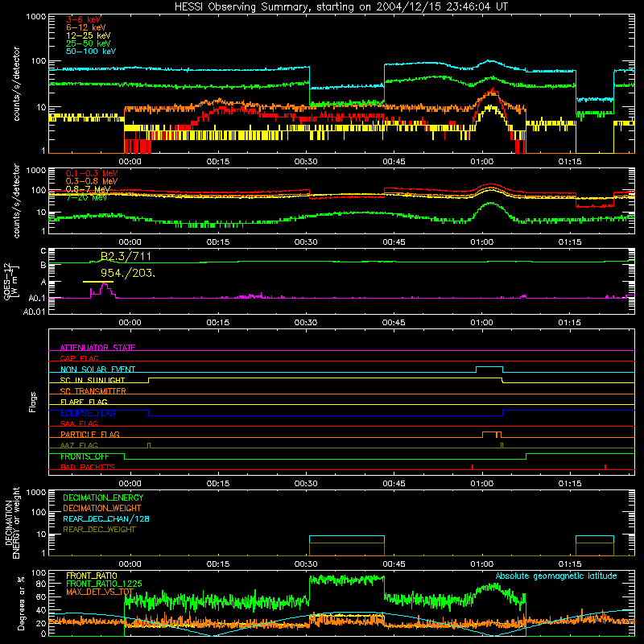Screen dimensions: 644x644
Task: Click the B2.3/711 flare annotation
Action: (x=126, y=257)
